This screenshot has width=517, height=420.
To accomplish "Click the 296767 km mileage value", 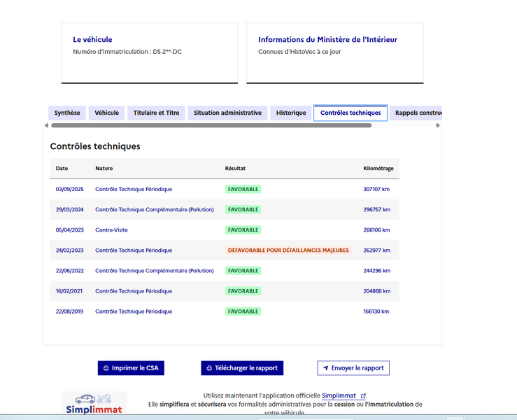I will pyautogui.click(x=377, y=209).
